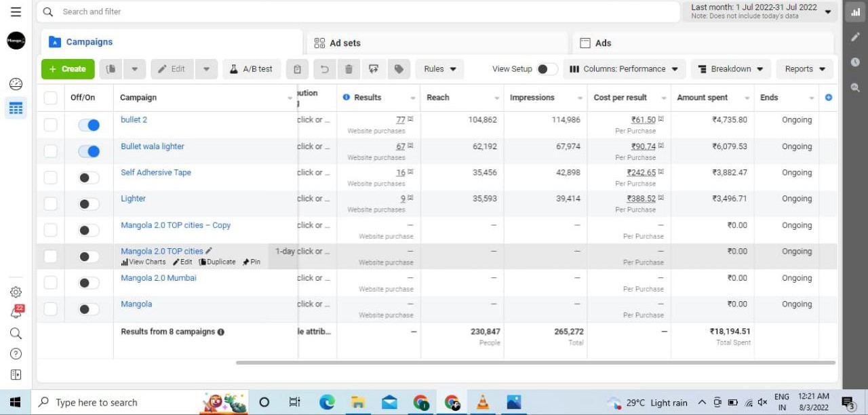Open activity history via the clock icon
Image resolution: width=868 pixels, height=415 pixels.
click(855, 62)
